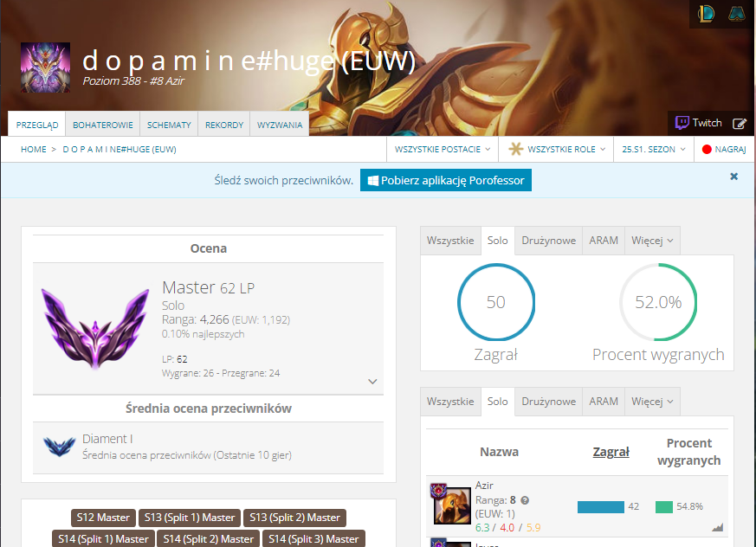The width and height of the screenshot is (756, 547).
Task: Open Więcej dropdown in champion table panel
Action: pos(652,402)
